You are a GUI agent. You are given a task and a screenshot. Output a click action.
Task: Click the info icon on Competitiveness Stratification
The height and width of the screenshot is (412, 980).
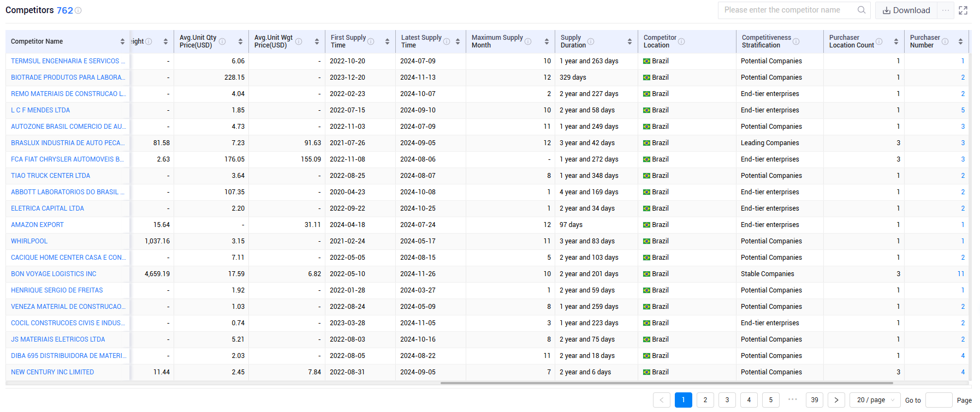[796, 41]
